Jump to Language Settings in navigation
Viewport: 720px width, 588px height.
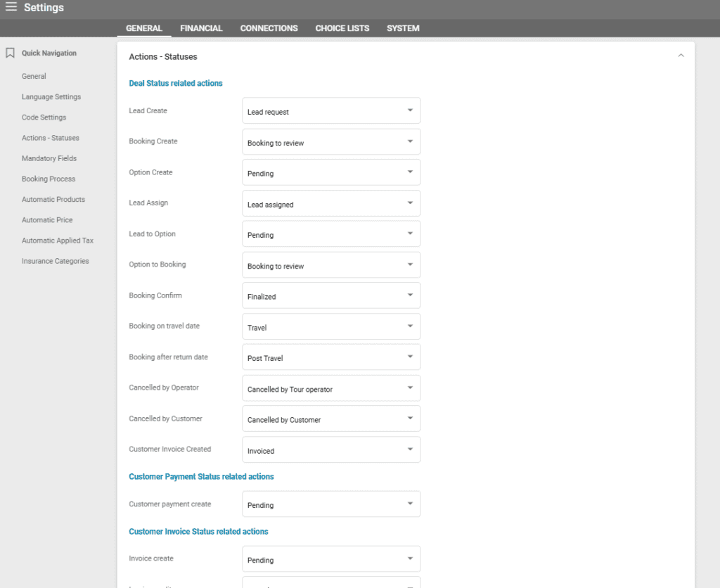(x=51, y=97)
